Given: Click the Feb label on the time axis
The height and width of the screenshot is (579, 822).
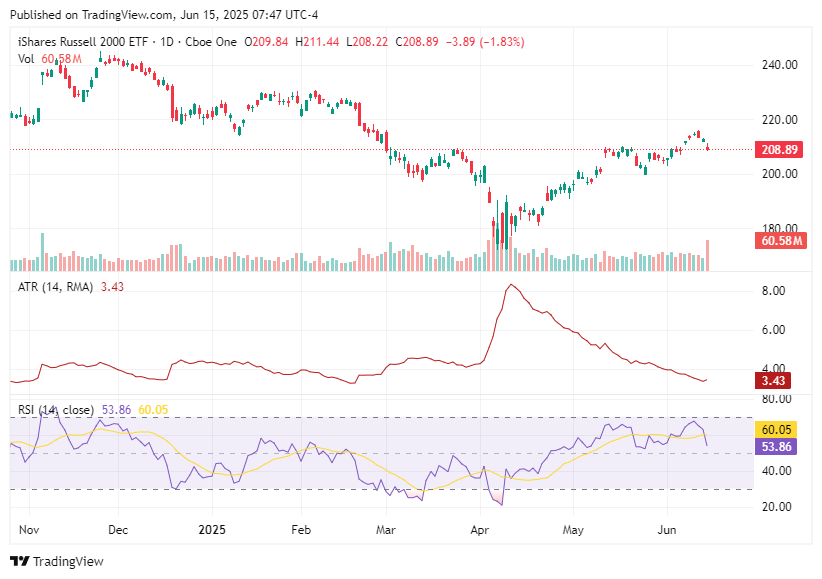Looking at the screenshot, I should (301, 530).
